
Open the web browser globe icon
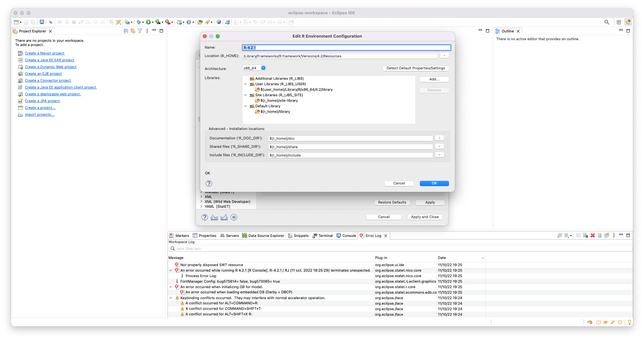click(x=219, y=22)
